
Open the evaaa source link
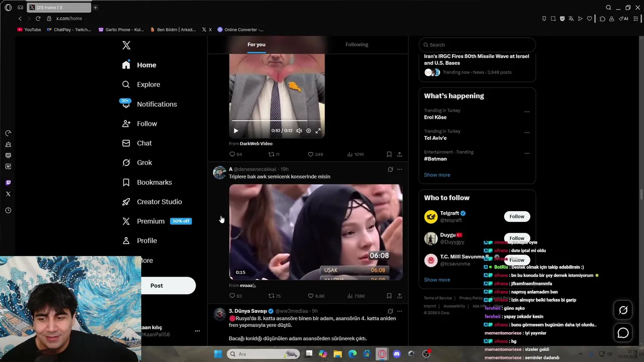[248, 286]
